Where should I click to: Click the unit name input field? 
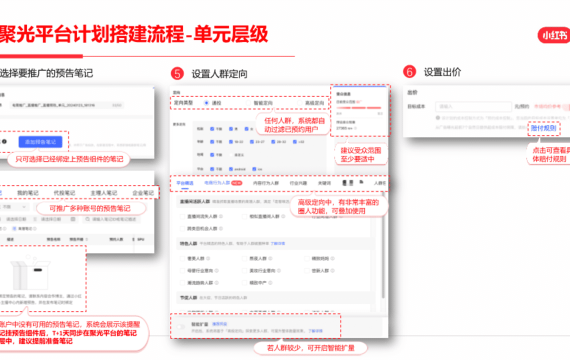(x=67, y=105)
